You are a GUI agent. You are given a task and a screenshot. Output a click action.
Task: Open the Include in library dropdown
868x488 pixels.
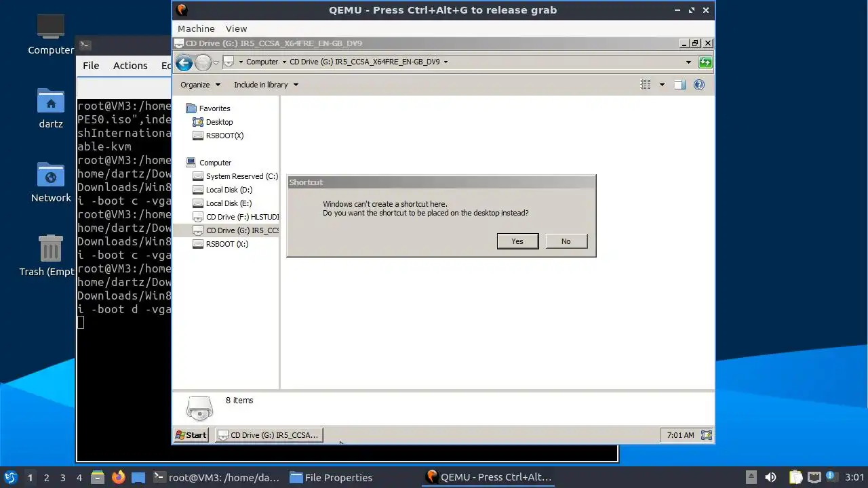coord(266,85)
